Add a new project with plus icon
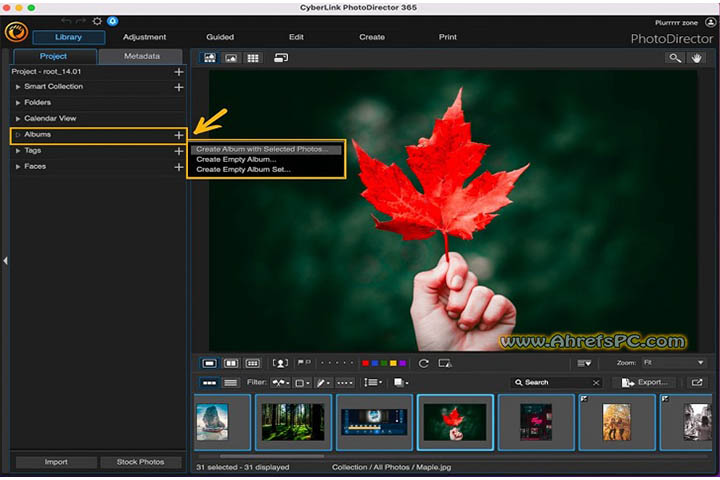Image resolution: width=720 pixels, height=480 pixels. point(179,72)
